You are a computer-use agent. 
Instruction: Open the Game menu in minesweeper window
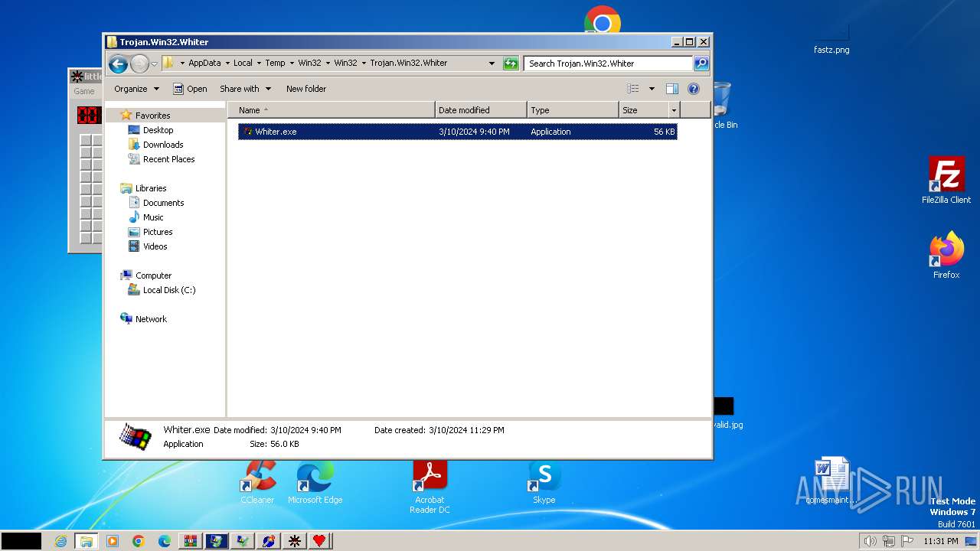84,91
